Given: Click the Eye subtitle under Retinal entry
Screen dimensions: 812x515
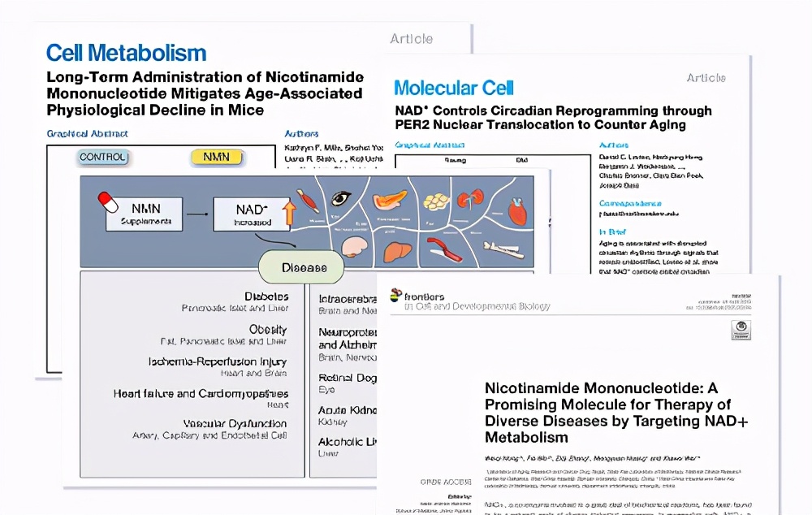Looking at the screenshot, I should pos(326,390).
